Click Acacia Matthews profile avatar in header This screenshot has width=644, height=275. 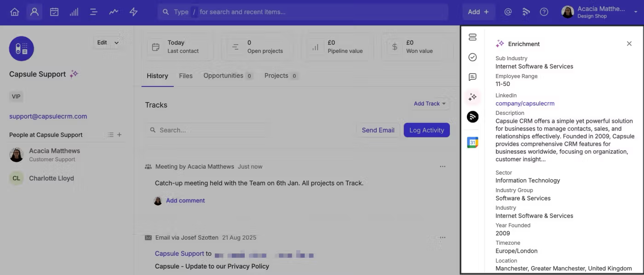click(x=568, y=12)
